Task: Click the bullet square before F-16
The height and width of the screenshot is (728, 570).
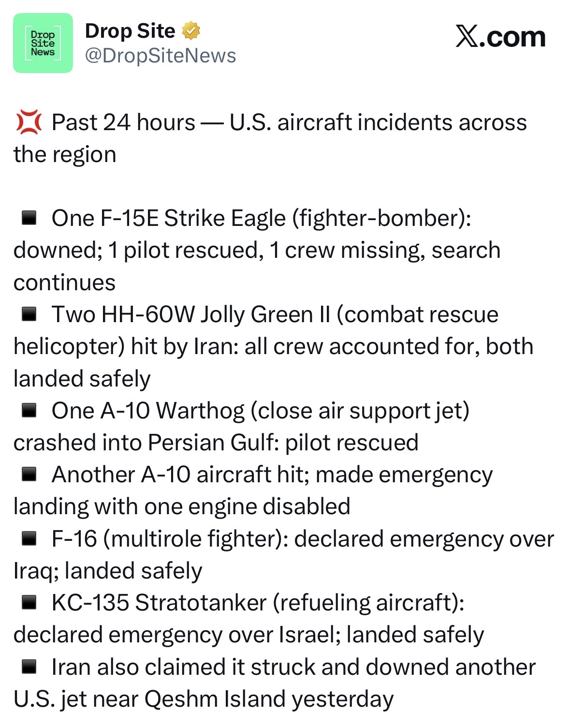Action: 29,538
